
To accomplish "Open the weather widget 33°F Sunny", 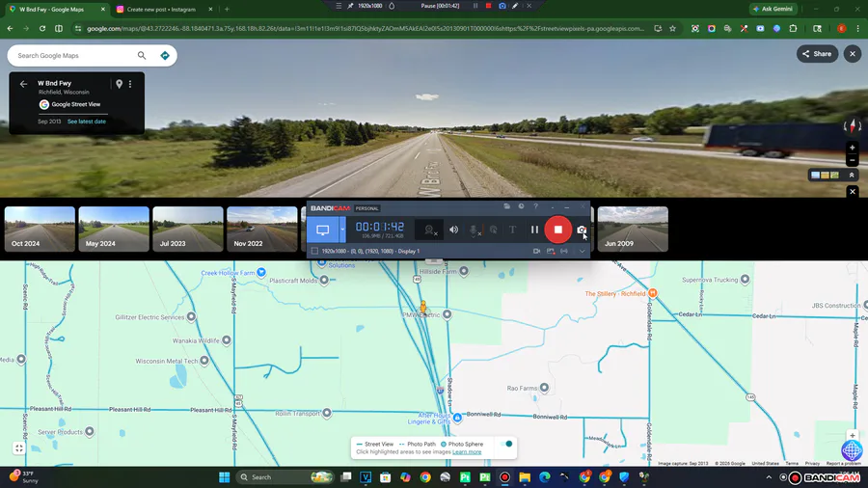I will coord(24,476).
